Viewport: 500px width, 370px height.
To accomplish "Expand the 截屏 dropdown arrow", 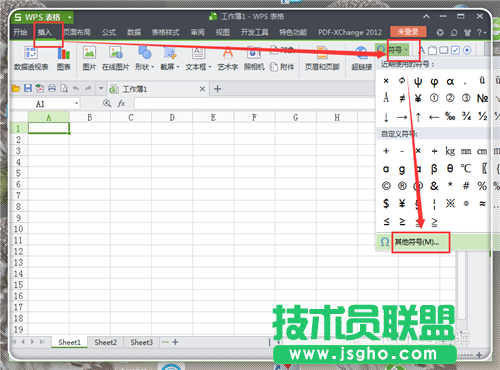I will (x=178, y=67).
